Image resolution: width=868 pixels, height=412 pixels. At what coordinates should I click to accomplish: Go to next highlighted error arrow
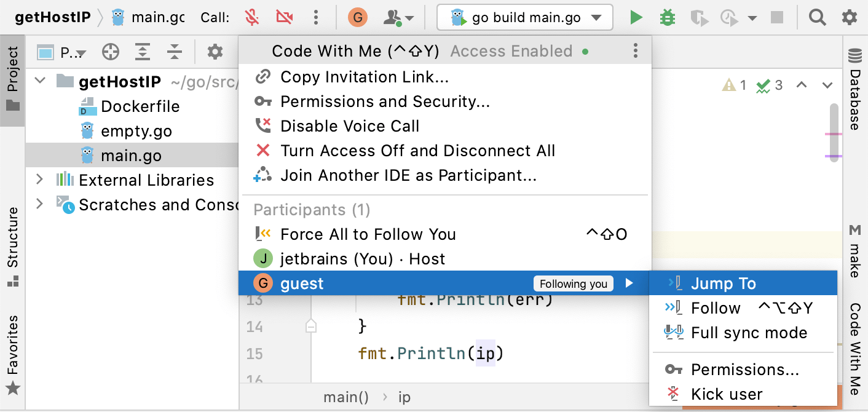pyautogui.click(x=827, y=85)
